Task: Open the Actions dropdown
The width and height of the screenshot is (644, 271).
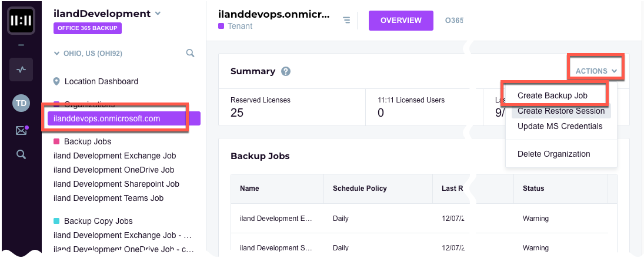Action: coord(596,71)
